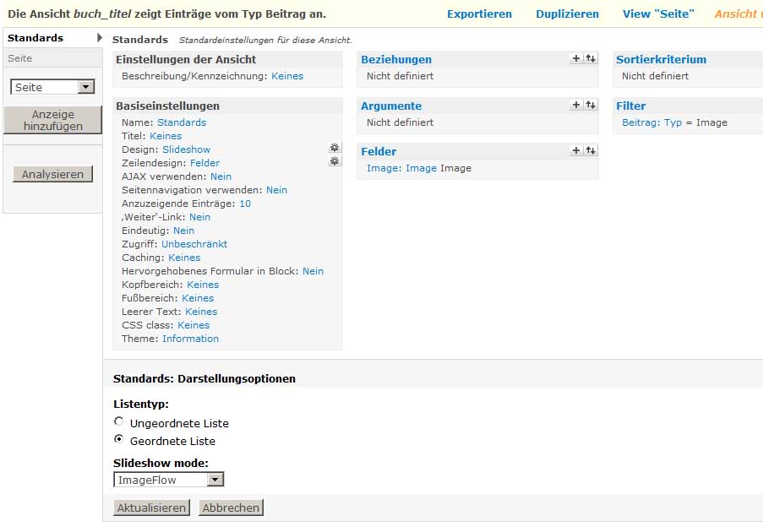
Task: Add a new Argumente entry via plus icon
Action: (x=576, y=105)
